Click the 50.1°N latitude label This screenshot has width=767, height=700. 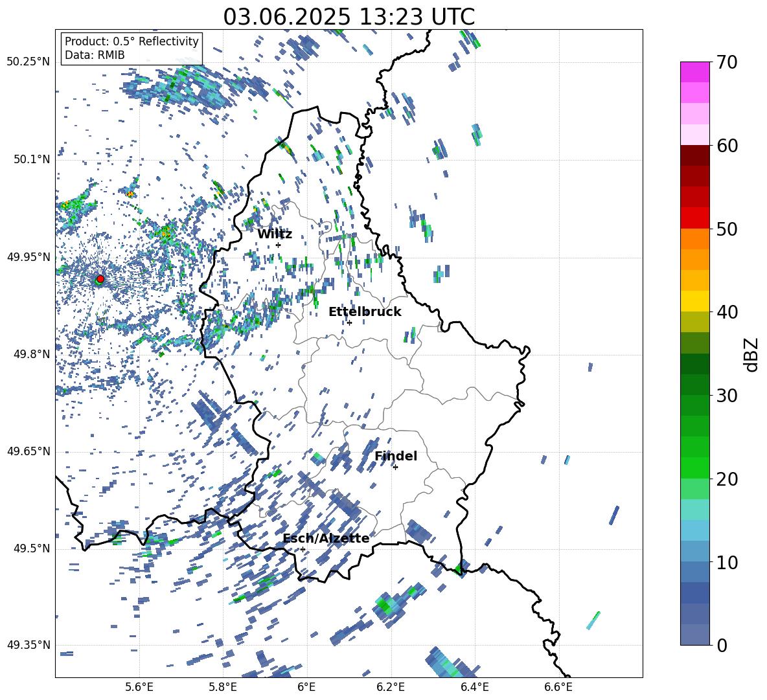(31, 159)
